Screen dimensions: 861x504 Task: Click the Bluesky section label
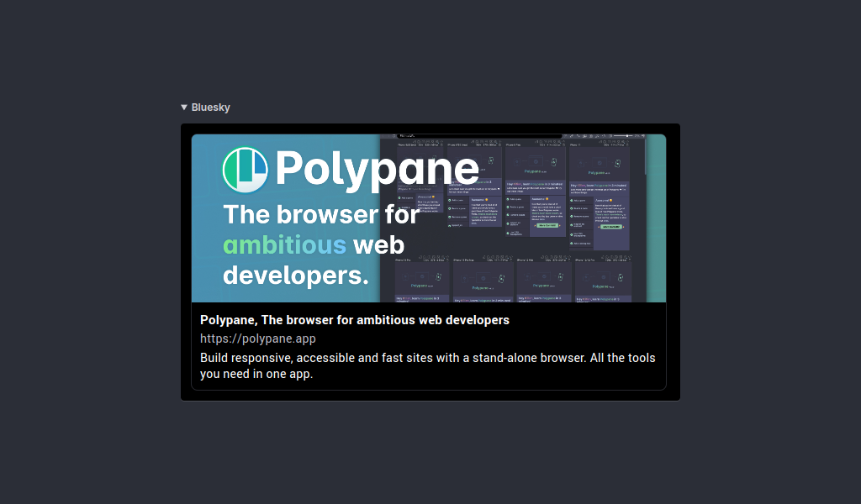pos(210,108)
